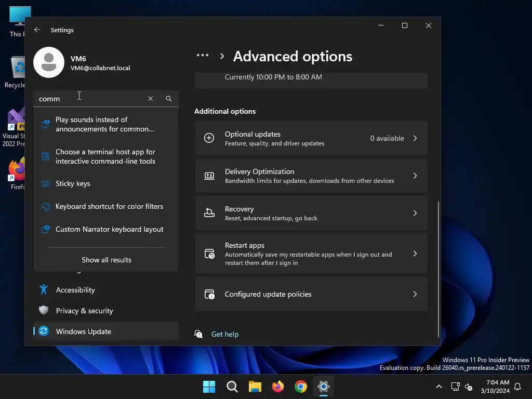Open the taskbar clock showing 7:04 AM

pos(495,387)
